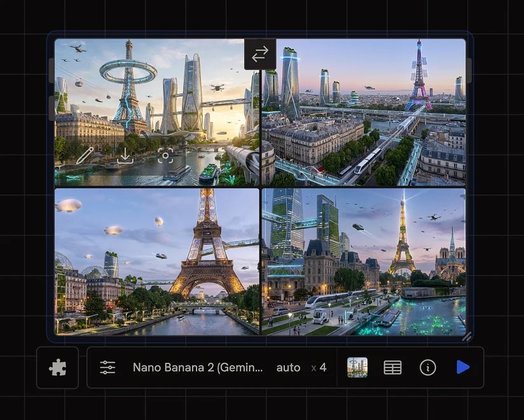524x420 pixels.
Task: Select the top-right aerial Paris image
Action: (364, 112)
